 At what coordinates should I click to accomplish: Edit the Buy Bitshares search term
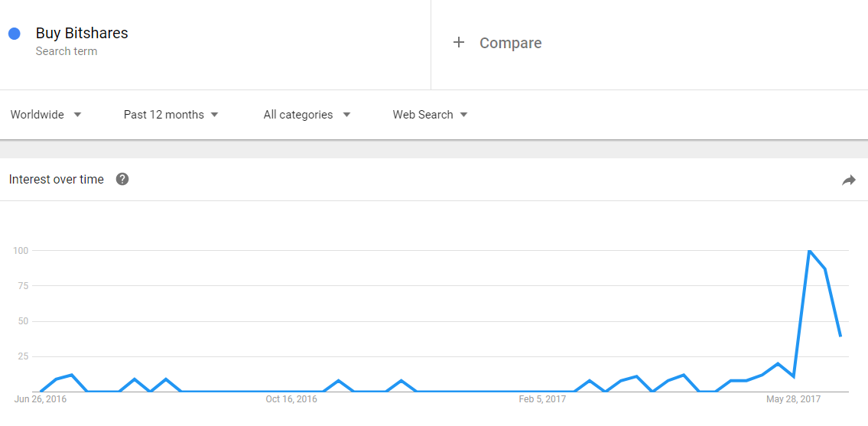pos(82,33)
